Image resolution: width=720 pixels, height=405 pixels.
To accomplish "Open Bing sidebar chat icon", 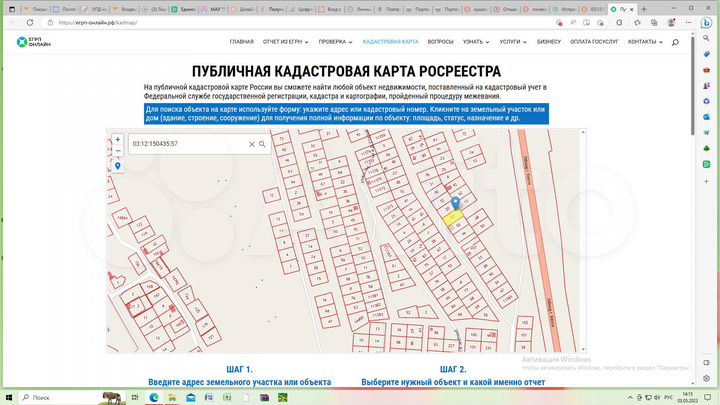I will tap(706, 22).
